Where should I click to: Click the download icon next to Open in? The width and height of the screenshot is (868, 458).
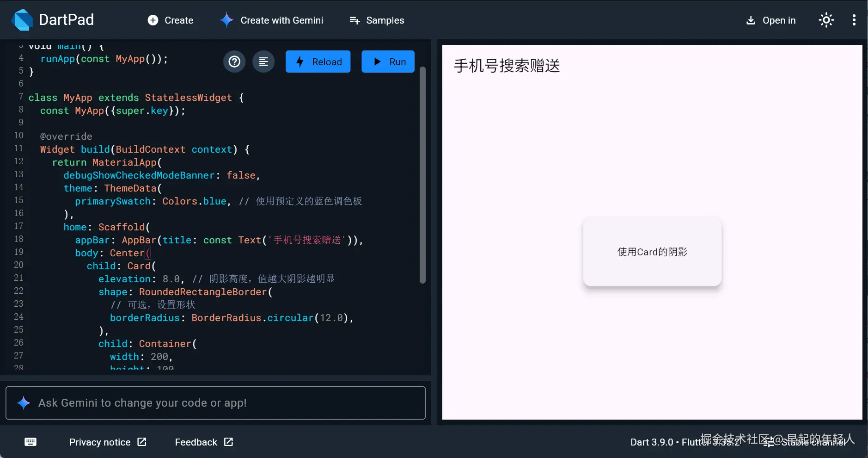(751, 20)
